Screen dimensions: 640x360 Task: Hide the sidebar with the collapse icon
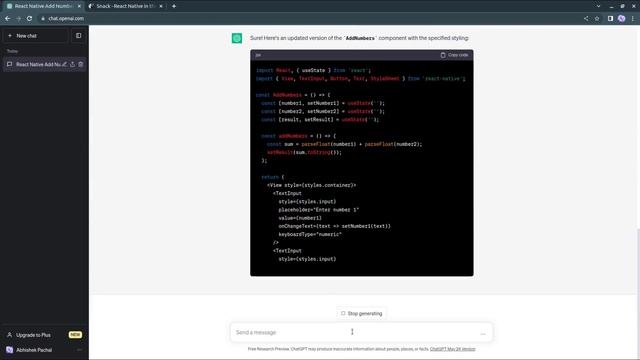tap(79, 36)
